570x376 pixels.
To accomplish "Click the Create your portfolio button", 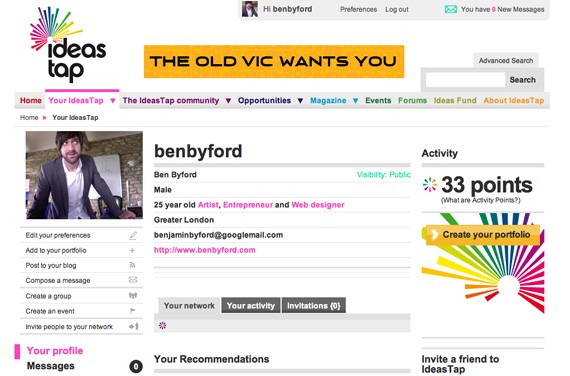I will click(x=482, y=235).
